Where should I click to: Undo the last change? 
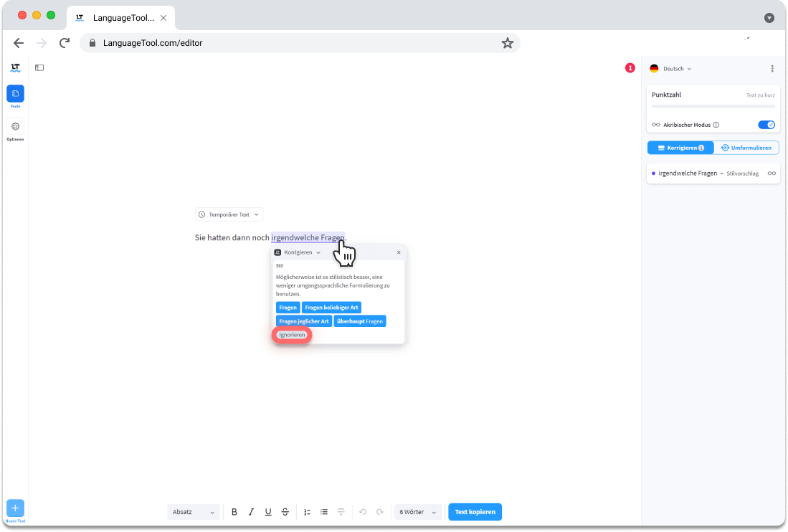[363, 512]
